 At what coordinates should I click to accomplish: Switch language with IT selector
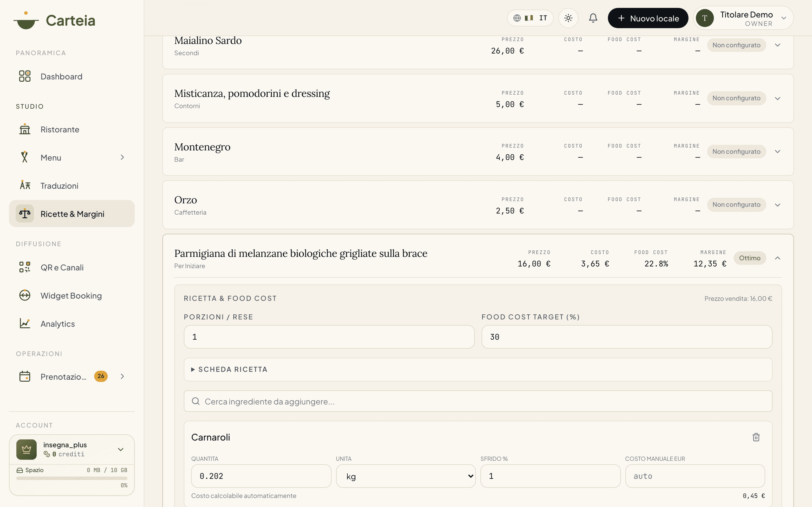pyautogui.click(x=530, y=18)
